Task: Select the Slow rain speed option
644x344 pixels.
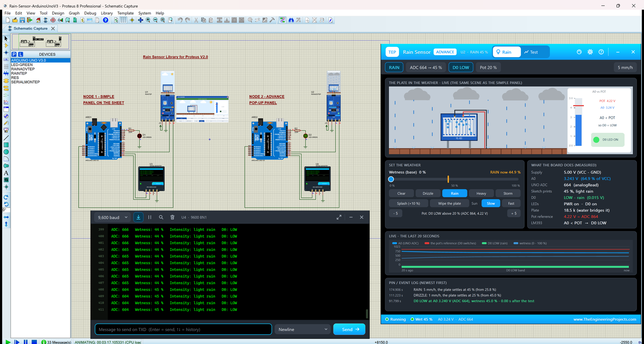Action: 491,203
